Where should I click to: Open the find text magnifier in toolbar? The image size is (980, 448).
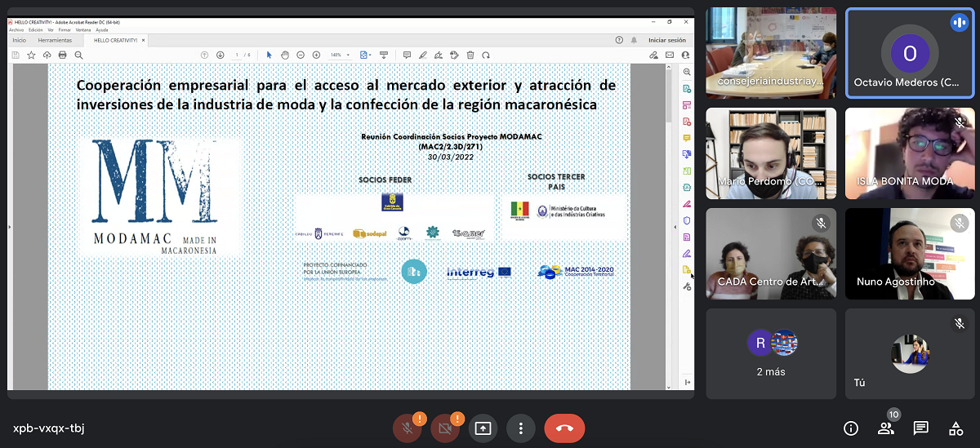pos(79,55)
